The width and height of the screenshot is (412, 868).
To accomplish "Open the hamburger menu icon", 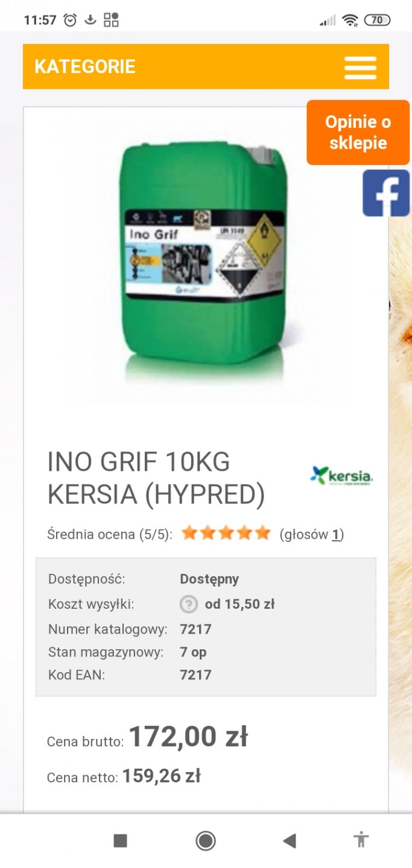I will tap(360, 68).
